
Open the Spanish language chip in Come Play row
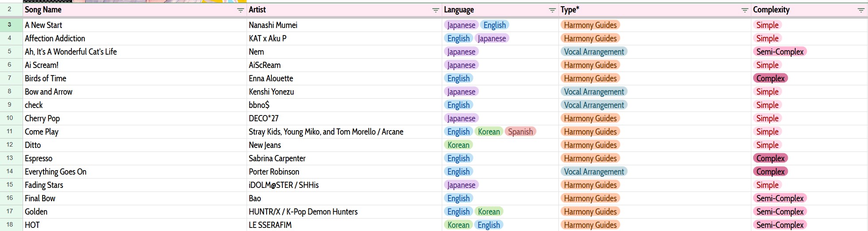520,132
